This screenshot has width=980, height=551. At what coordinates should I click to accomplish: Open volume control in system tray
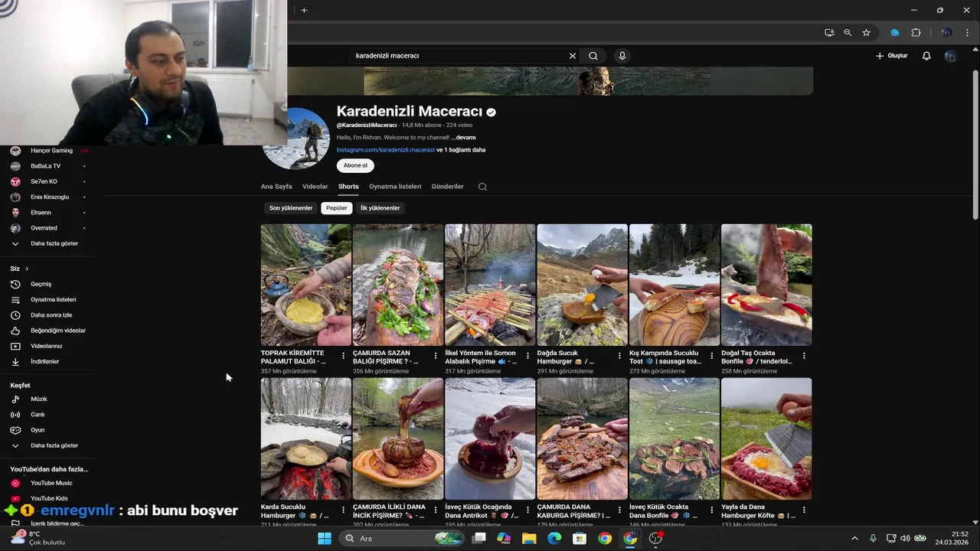(906, 538)
